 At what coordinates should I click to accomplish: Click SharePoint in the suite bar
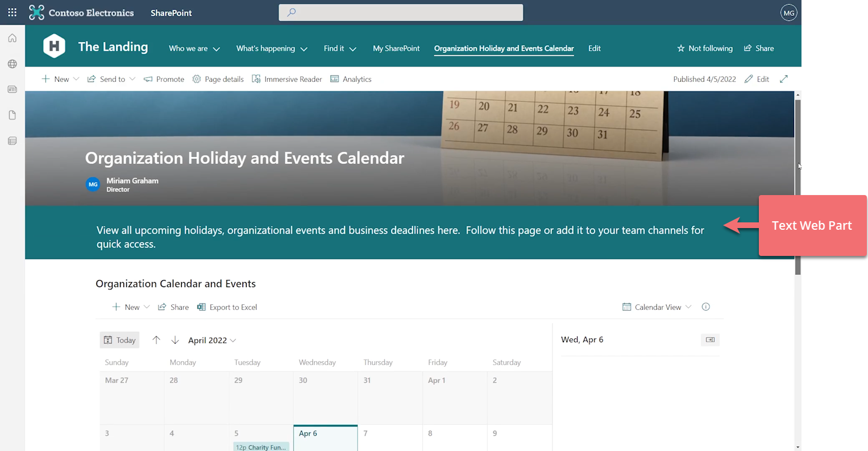[171, 13]
